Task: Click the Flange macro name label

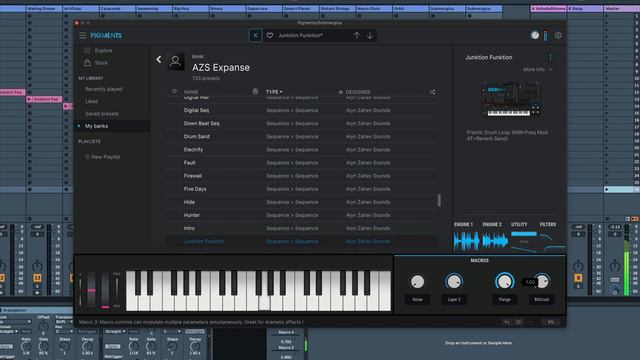Action: coord(504,300)
